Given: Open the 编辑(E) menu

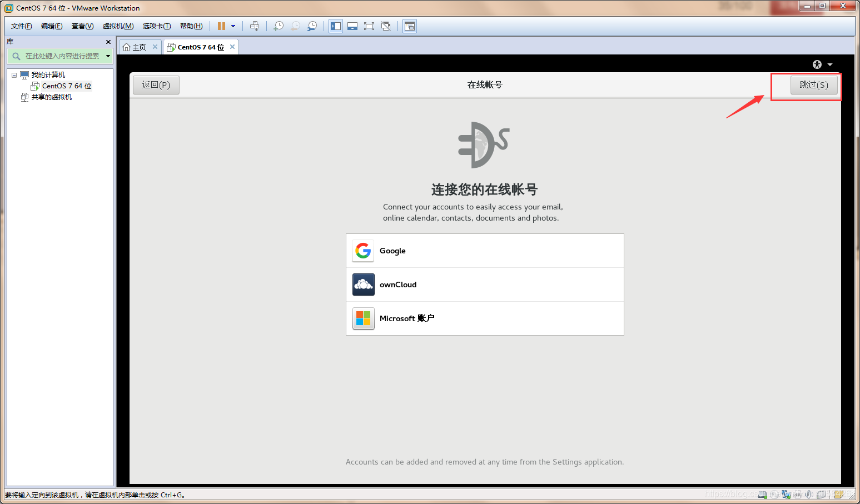Looking at the screenshot, I should [x=52, y=26].
